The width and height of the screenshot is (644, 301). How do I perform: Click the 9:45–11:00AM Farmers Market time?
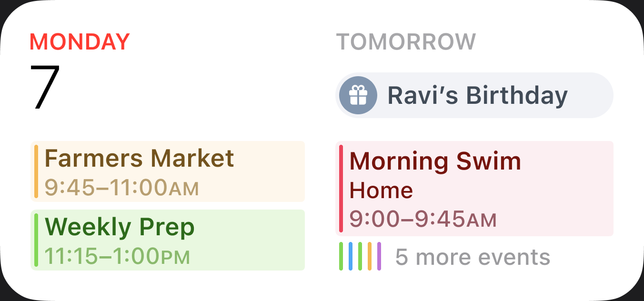(x=121, y=188)
